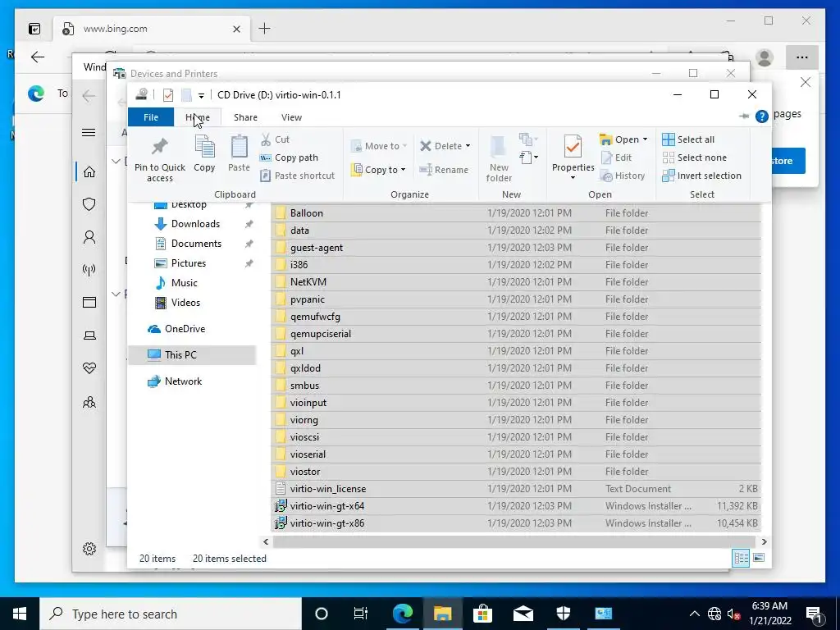Click the Paste icon in Clipboard group

tap(239, 153)
